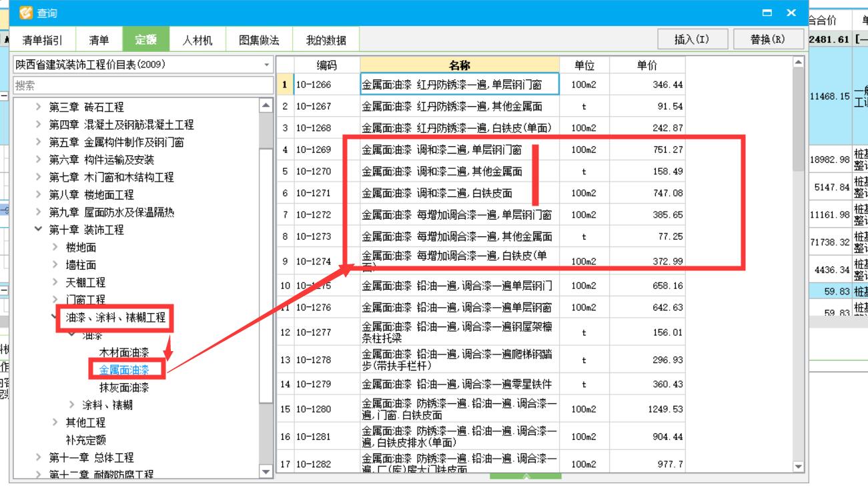Image resolution: width=868 pixels, height=494 pixels.
Task: Select row 调和漆二遍,单层钢门窗
Action: [x=460, y=150]
